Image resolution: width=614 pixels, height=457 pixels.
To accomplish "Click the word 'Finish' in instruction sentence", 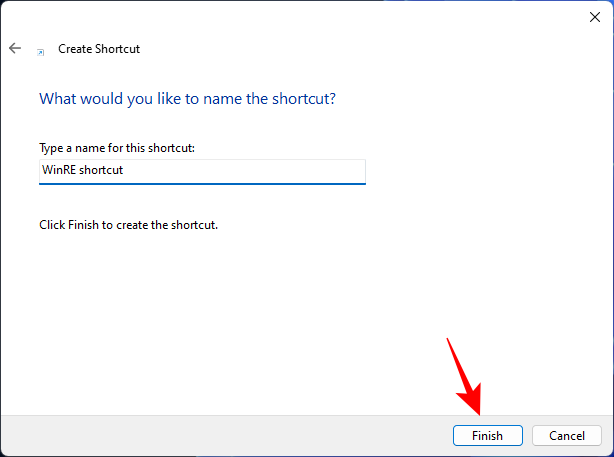I will click(83, 225).
